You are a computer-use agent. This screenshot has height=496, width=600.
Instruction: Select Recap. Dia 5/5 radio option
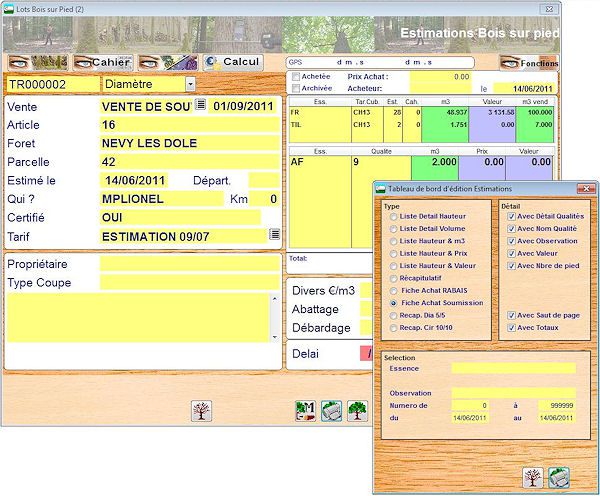pyautogui.click(x=393, y=315)
